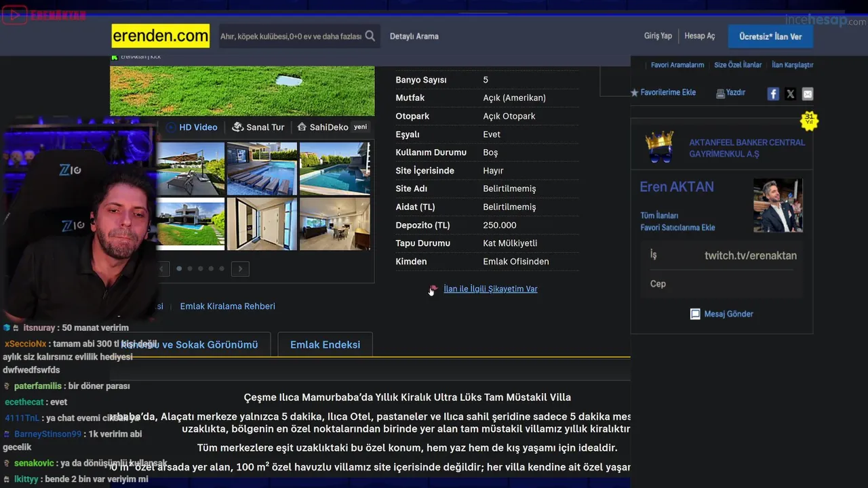Click chat message from BarneyStinson99
This screenshot has width=868, height=488.
pos(73,441)
